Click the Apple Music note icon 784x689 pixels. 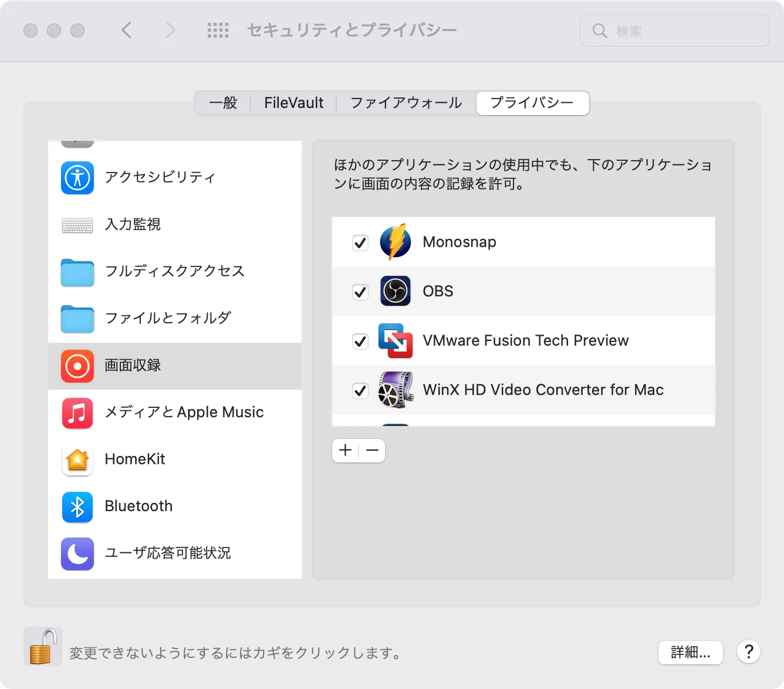pos(77,413)
